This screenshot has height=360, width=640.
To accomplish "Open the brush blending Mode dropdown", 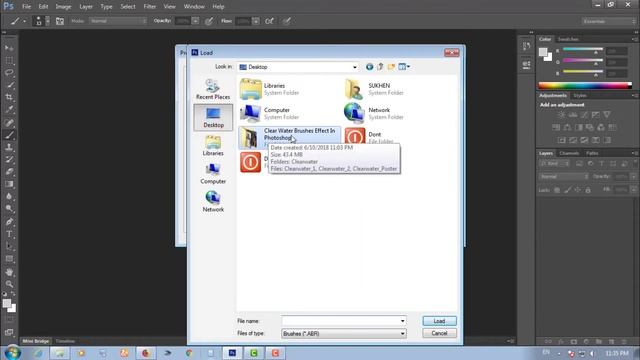I will pos(118,21).
